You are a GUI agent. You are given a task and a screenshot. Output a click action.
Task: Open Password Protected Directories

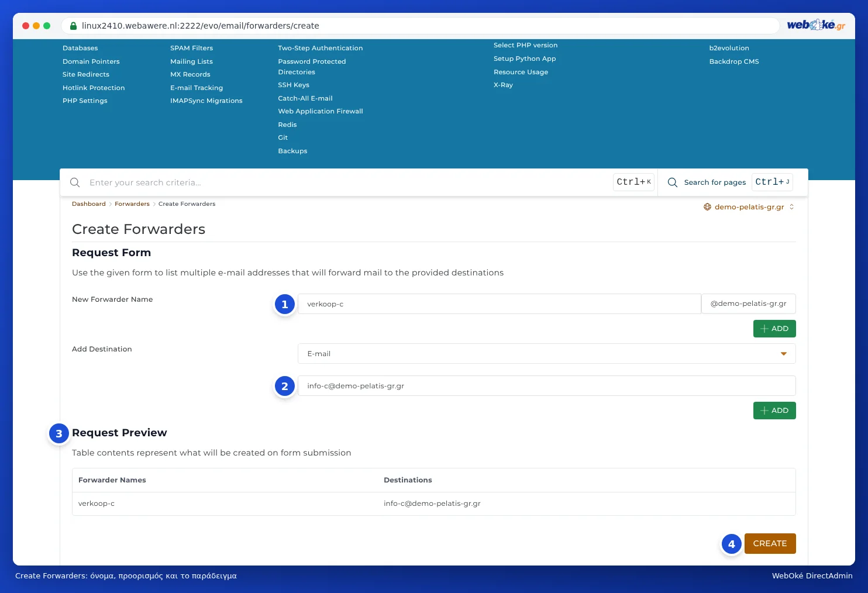[312, 67]
